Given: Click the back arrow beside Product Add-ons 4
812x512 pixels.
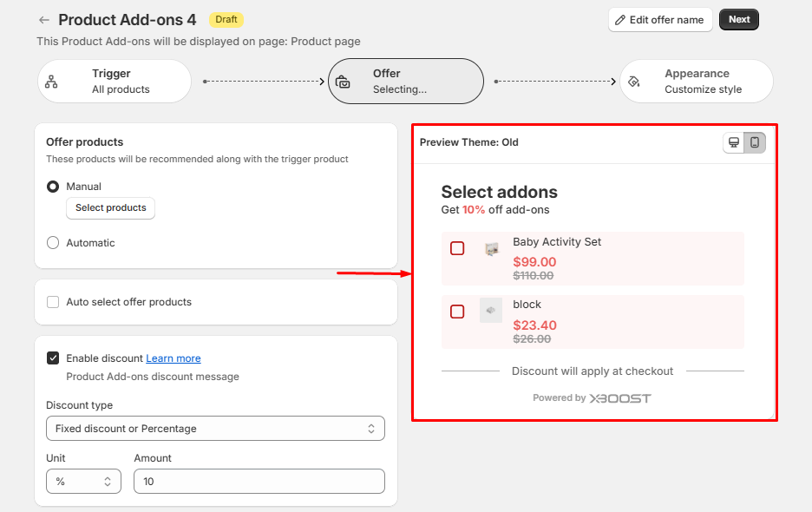Looking at the screenshot, I should pyautogui.click(x=44, y=20).
